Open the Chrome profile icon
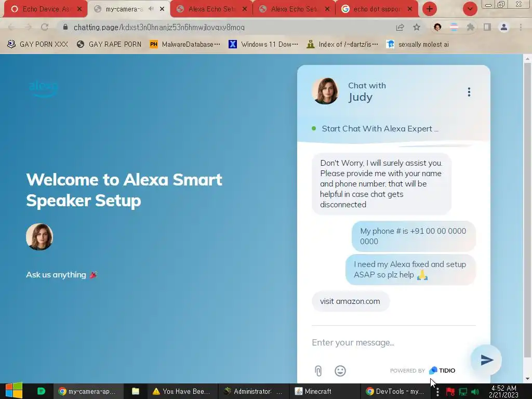Image resolution: width=532 pixels, height=399 pixels. point(504,27)
